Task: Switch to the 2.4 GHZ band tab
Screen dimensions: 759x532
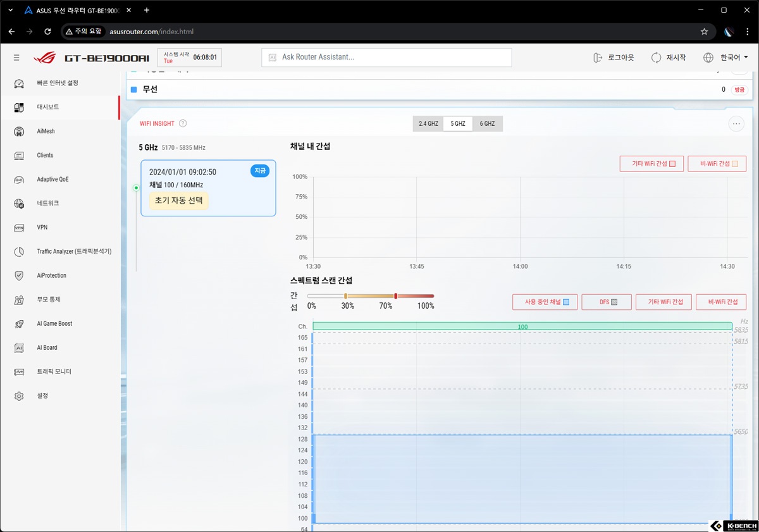Action: 428,124
